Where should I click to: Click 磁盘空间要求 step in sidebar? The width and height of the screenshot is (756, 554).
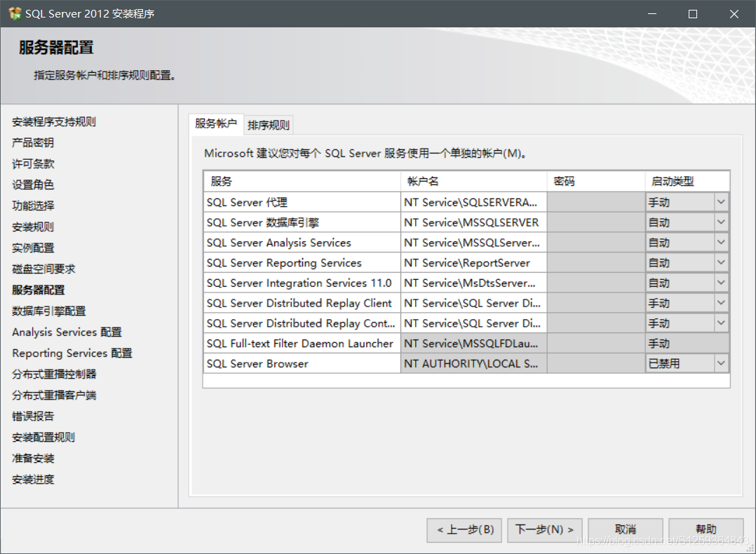(x=43, y=269)
